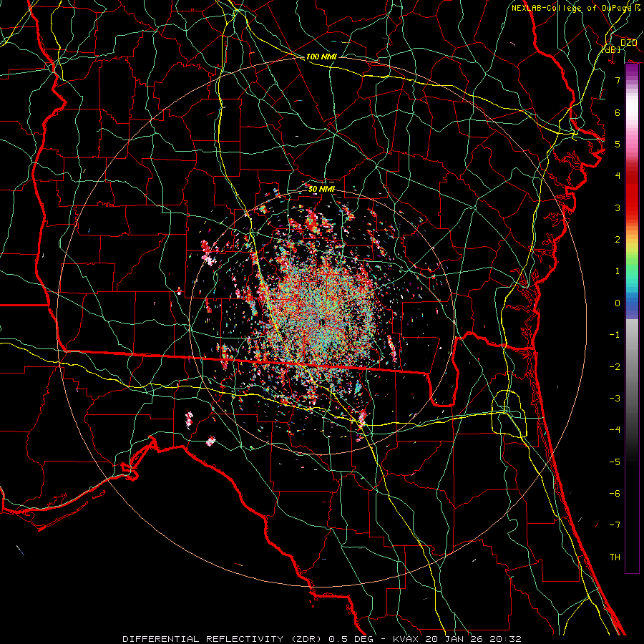The image size is (644, 644).
Task: Click the -7 value on color scale
Action: (x=615, y=525)
